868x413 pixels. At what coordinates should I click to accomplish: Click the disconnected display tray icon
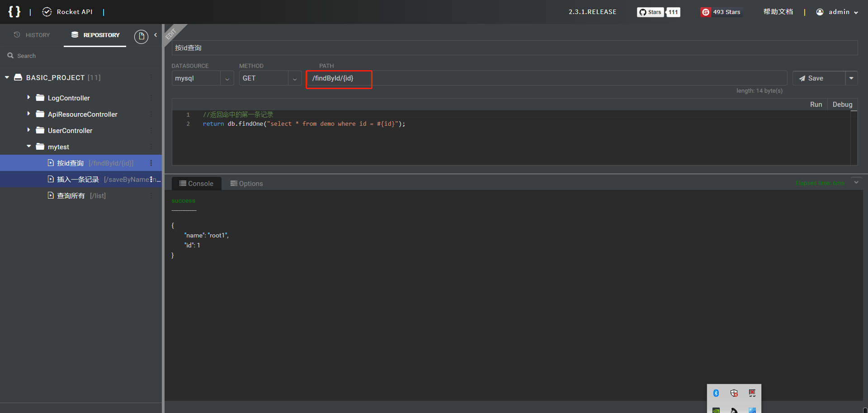pyautogui.click(x=752, y=393)
